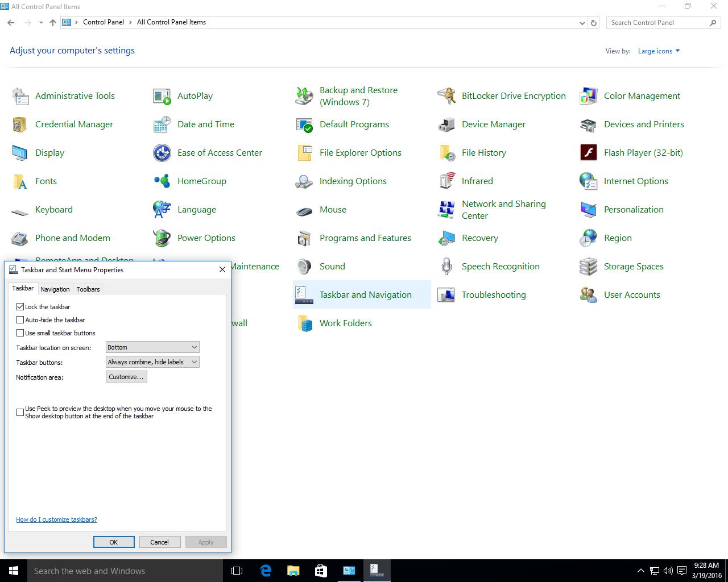This screenshot has width=728, height=582.
Task: Open the Display icon
Action: click(x=20, y=153)
